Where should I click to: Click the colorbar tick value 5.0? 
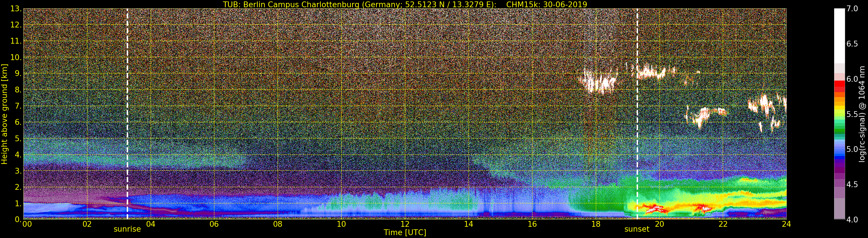click(x=852, y=149)
